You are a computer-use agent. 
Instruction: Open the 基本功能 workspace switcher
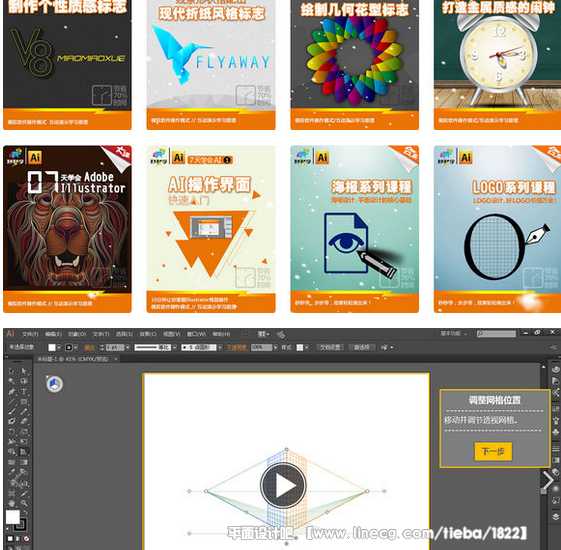click(454, 334)
